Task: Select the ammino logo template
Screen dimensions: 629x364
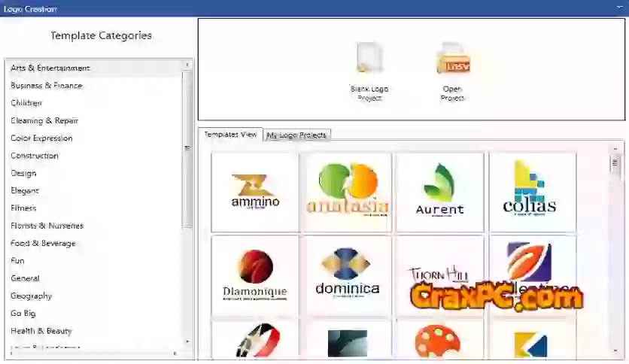Action: [x=255, y=191]
